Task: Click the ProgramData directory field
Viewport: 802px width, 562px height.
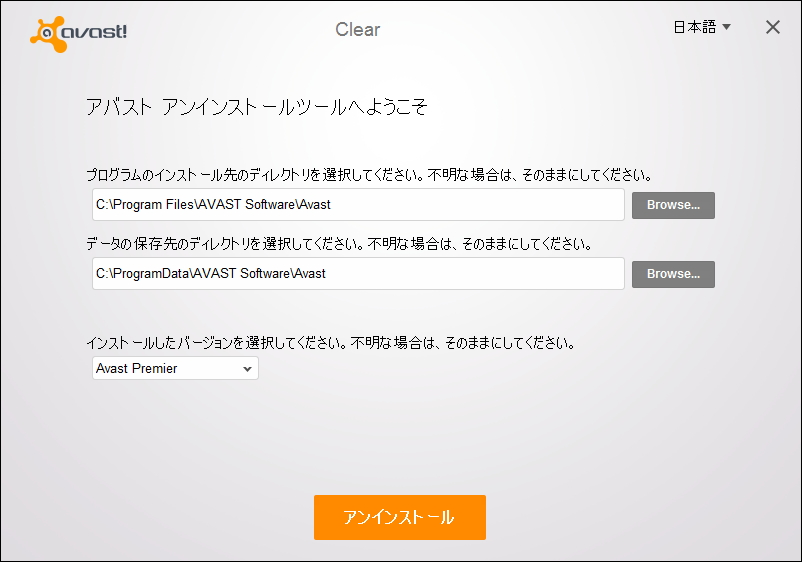Action: coord(358,274)
